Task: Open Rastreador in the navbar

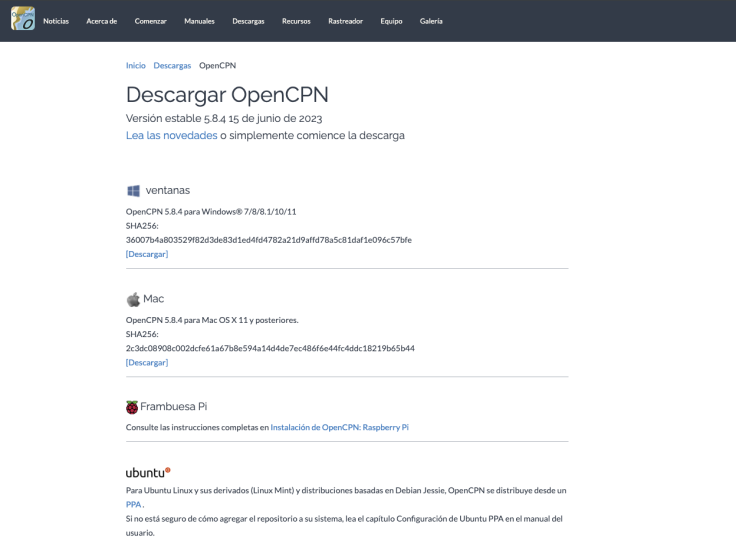Action: click(345, 21)
